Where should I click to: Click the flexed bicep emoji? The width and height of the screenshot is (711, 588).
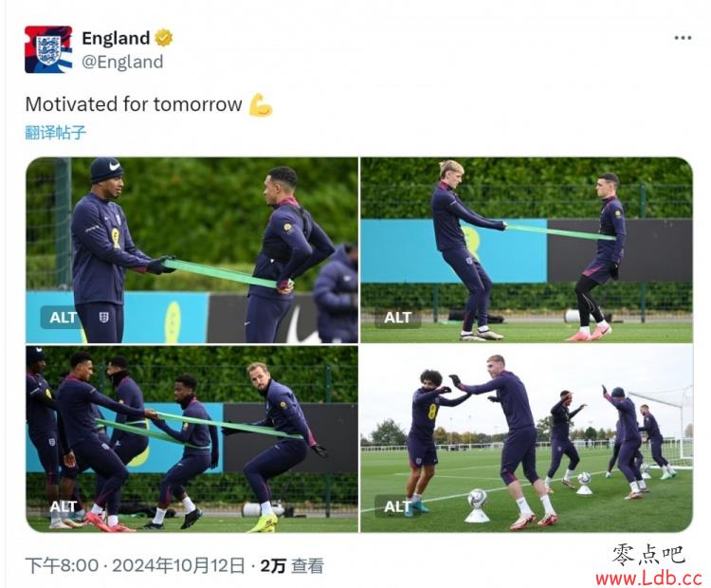pos(261,105)
